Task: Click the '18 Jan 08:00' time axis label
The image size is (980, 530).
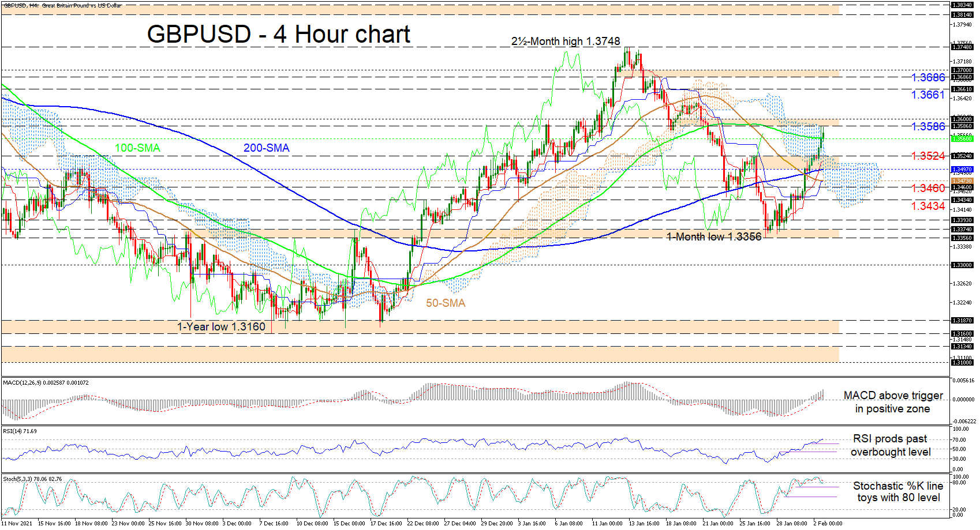Action: point(681,524)
